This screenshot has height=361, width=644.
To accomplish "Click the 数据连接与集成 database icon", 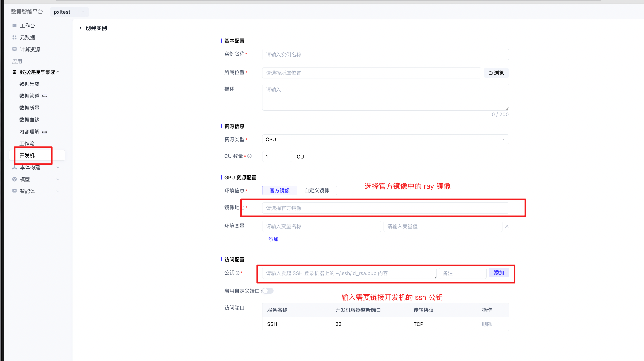I will coord(14,72).
